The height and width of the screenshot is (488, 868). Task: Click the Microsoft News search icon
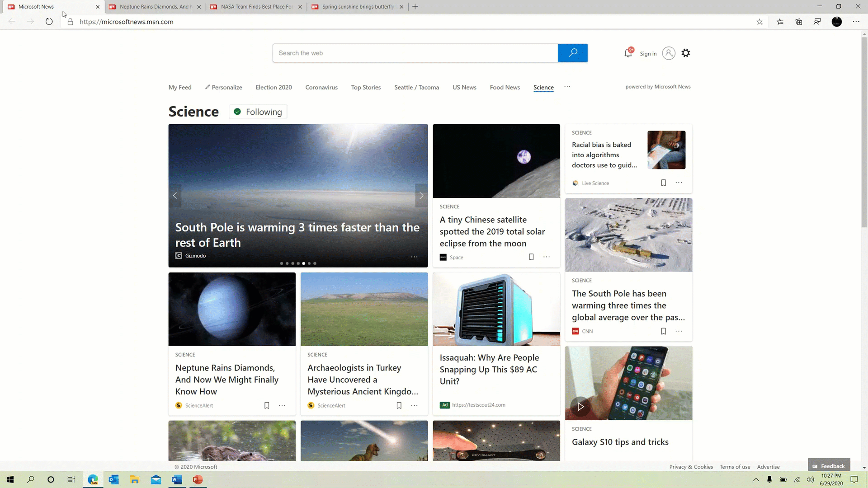(572, 53)
